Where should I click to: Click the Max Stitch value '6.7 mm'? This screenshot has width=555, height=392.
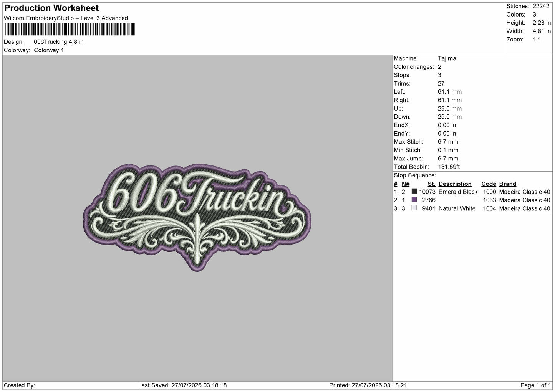(448, 142)
